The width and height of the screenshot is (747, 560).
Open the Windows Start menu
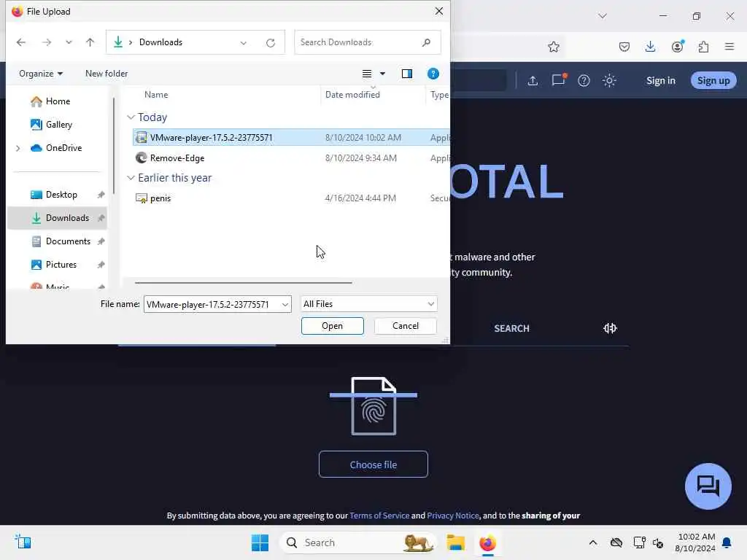[x=260, y=542]
